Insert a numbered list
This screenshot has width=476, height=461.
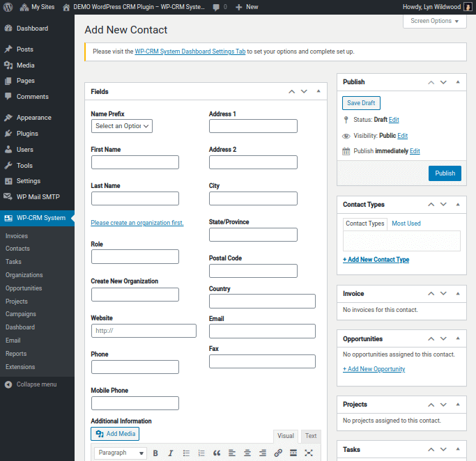[201, 453]
